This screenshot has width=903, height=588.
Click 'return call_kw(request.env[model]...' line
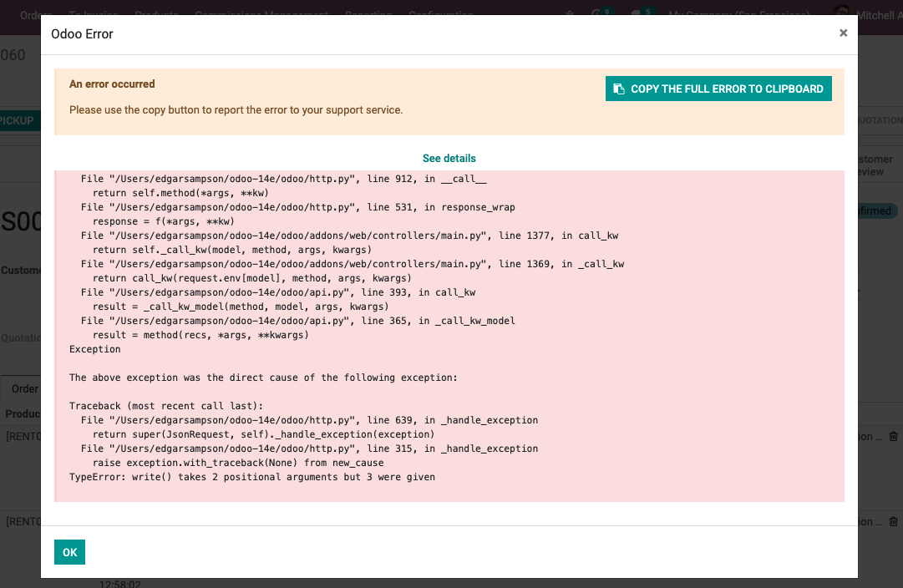(252, 278)
